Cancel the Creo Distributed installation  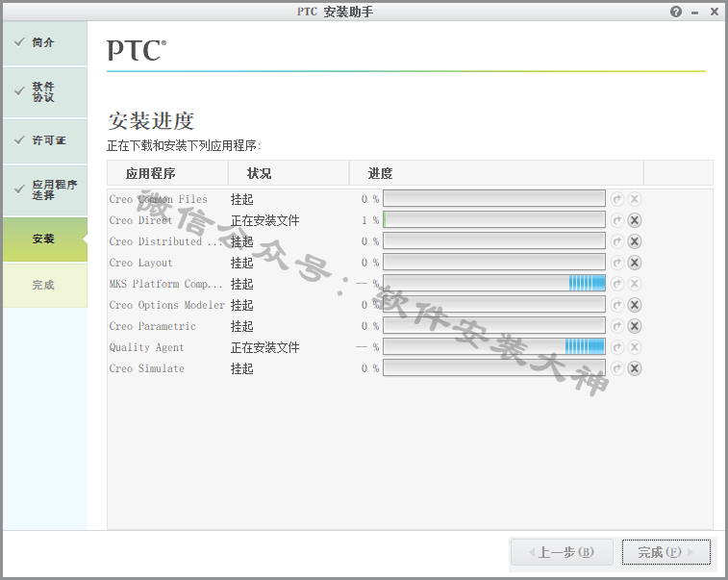635,241
